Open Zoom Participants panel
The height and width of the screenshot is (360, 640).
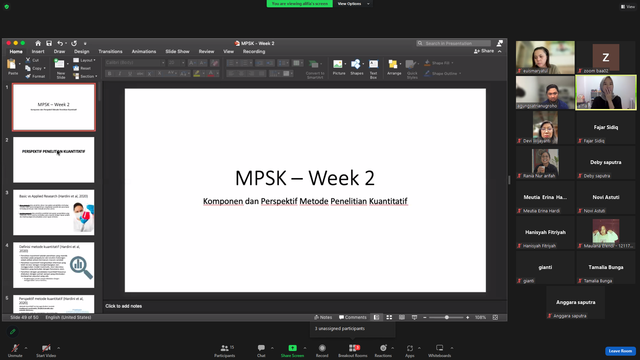224,351
